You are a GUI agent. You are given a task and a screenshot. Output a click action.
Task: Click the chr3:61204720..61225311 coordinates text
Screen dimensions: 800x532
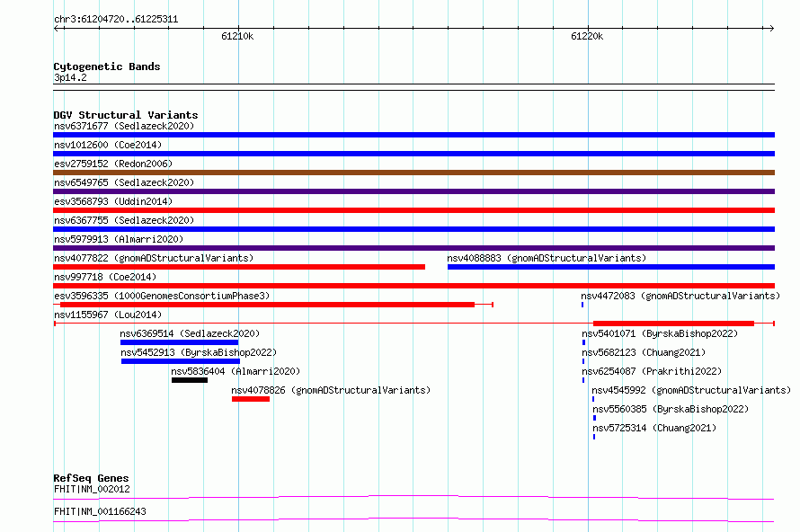(x=116, y=20)
